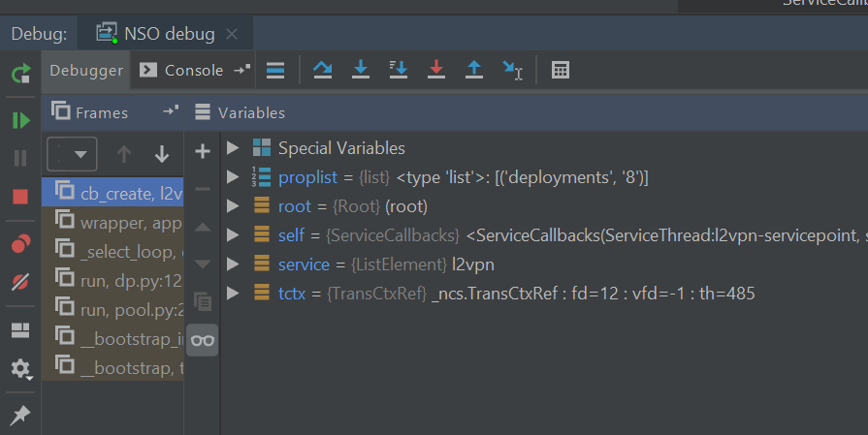This screenshot has width=868, height=435.
Task: Open View Breakpoints dialog
Action: click(20, 243)
